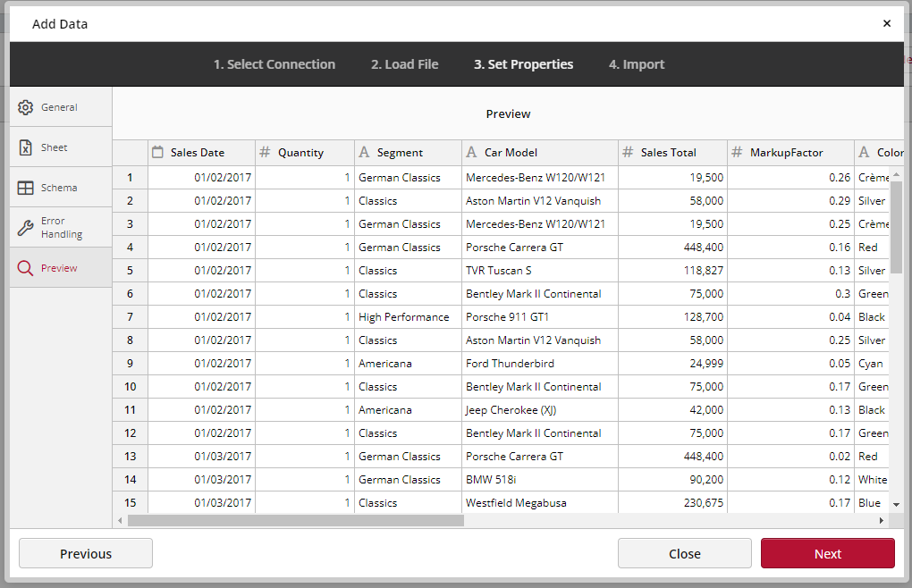
Task: Select the MarkupFactor column header
Action: point(791,152)
